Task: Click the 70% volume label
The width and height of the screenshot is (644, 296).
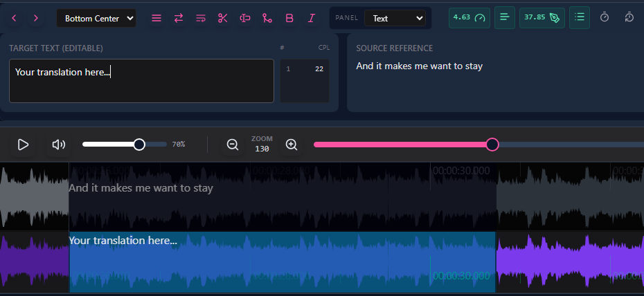Action: tap(178, 145)
